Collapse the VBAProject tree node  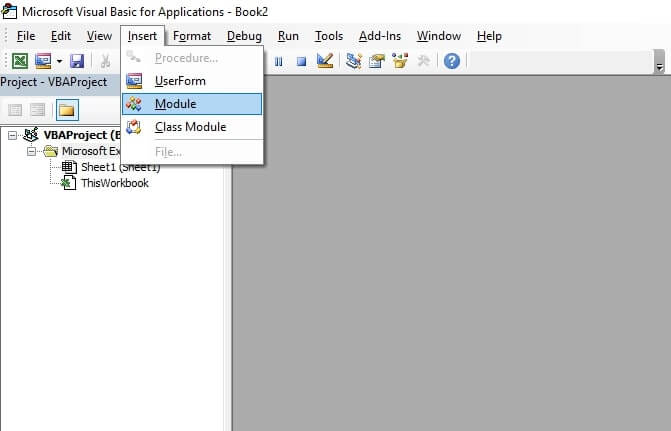coord(12,135)
